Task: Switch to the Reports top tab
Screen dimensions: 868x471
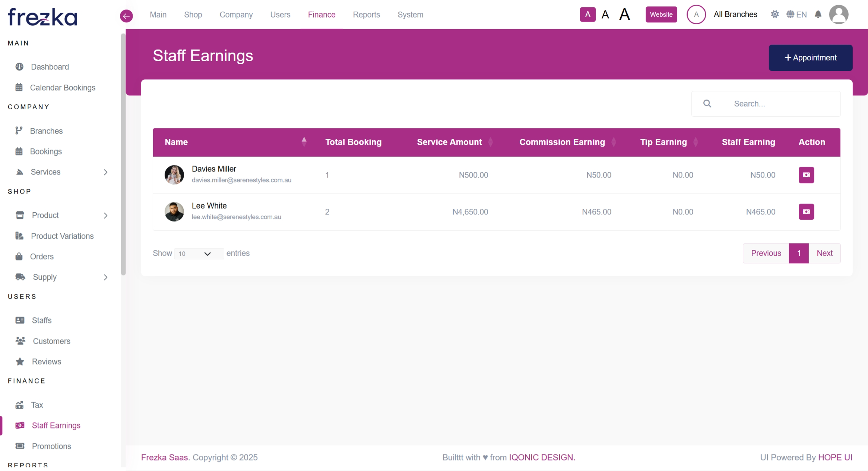Action: (x=366, y=15)
